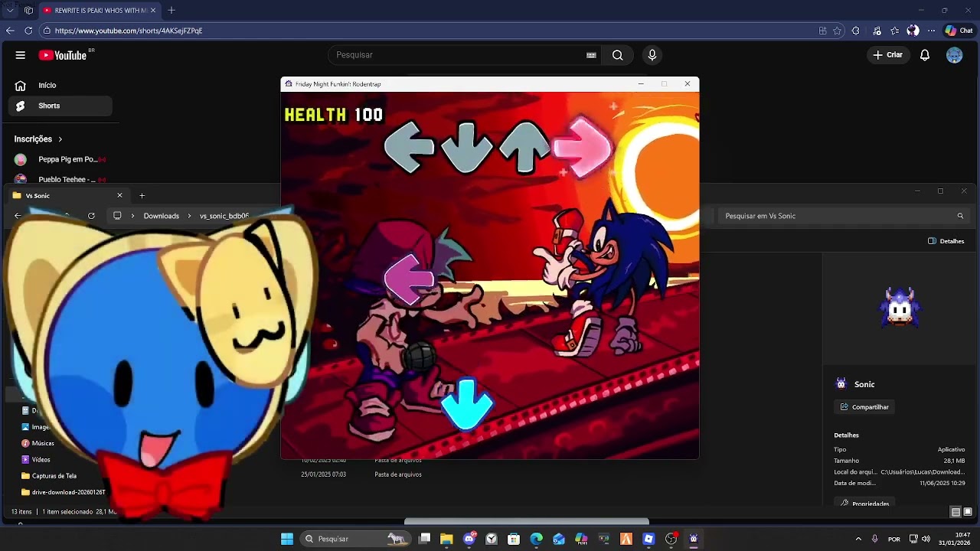Toggle the Detalhes pane button
Image resolution: width=980 pixels, height=551 pixels.
coord(946,241)
